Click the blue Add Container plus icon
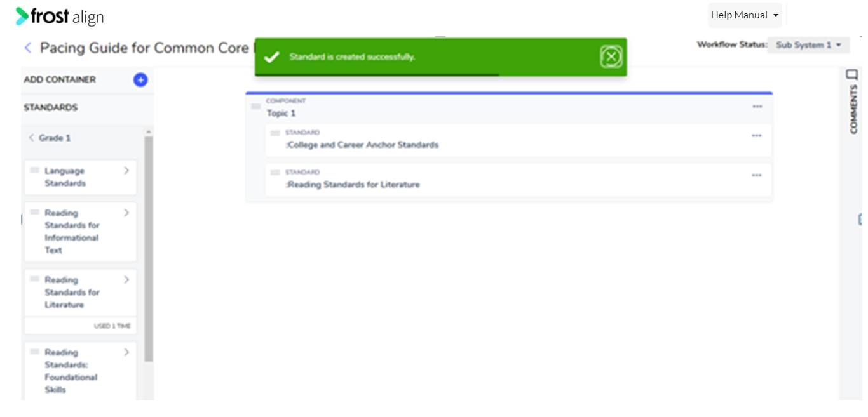The width and height of the screenshot is (868, 417). click(140, 80)
